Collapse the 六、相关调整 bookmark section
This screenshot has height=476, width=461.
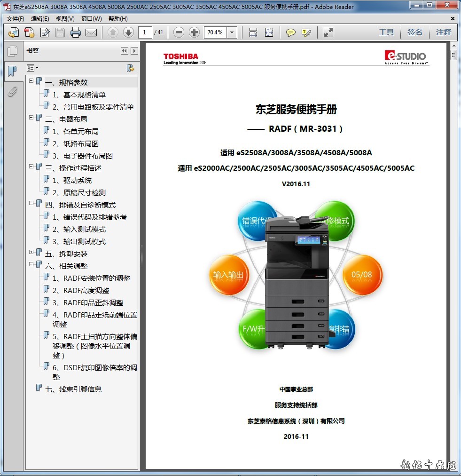(31, 264)
